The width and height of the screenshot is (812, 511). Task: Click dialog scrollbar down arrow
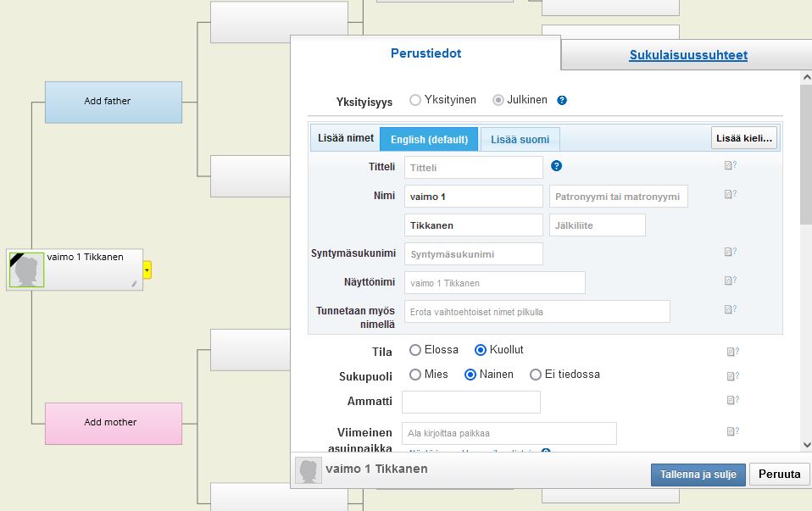pyautogui.click(x=806, y=445)
